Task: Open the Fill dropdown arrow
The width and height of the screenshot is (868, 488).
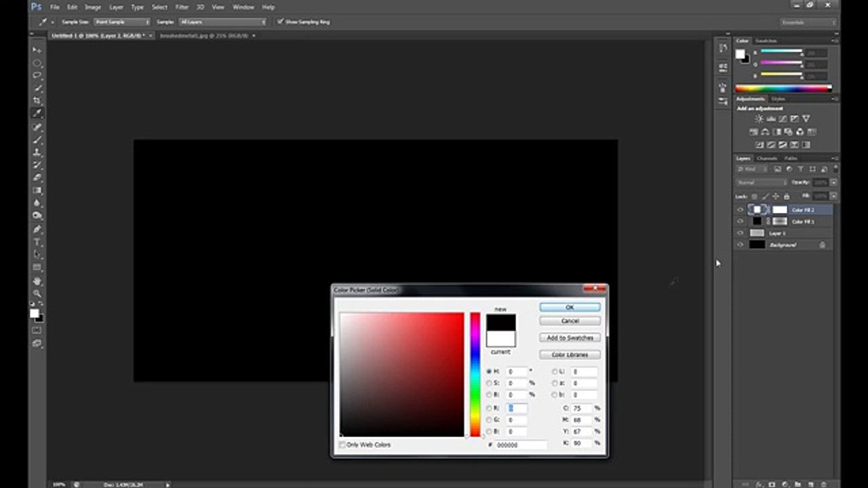Action: pos(833,196)
